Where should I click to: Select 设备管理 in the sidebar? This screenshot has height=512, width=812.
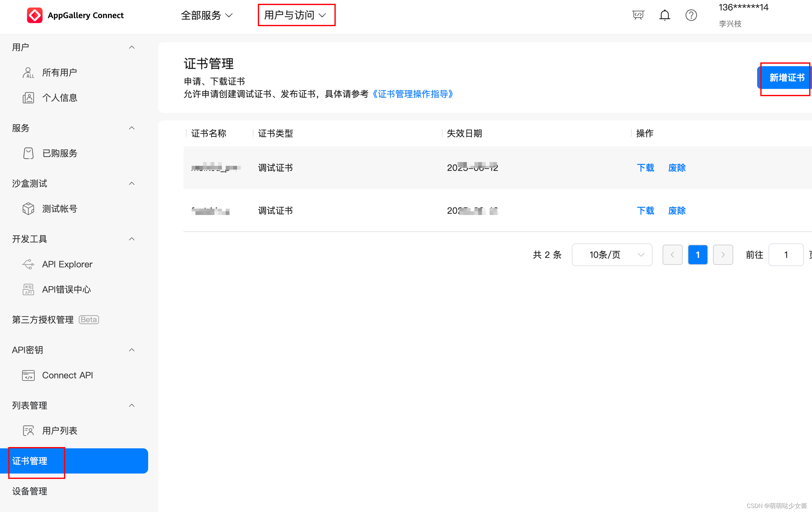[x=30, y=491]
